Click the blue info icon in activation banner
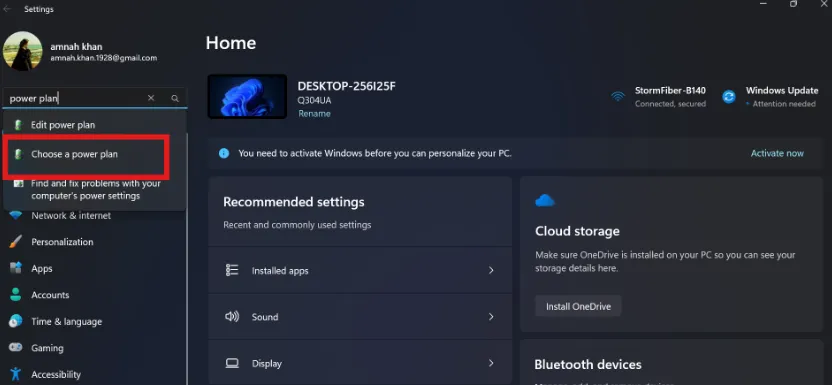832x385 pixels. [x=224, y=153]
